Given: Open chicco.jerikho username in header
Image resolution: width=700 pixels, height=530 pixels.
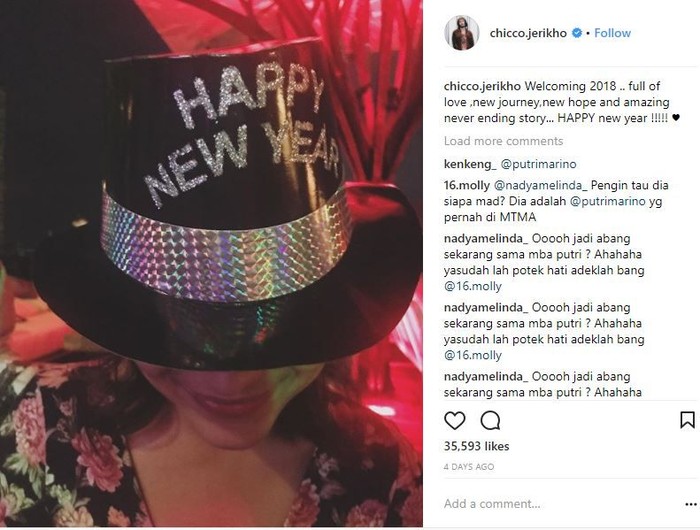Looking at the screenshot, I should pyautogui.click(x=528, y=33).
